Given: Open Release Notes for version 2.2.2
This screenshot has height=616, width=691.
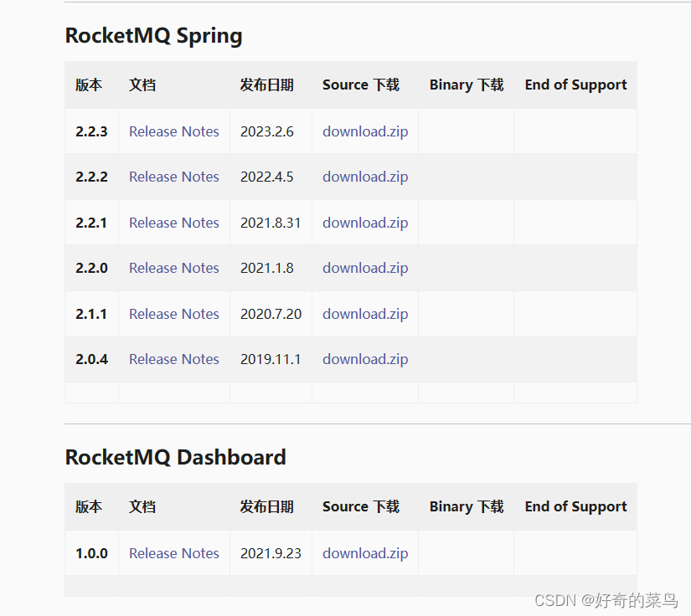Looking at the screenshot, I should pyautogui.click(x=173, y=177).
